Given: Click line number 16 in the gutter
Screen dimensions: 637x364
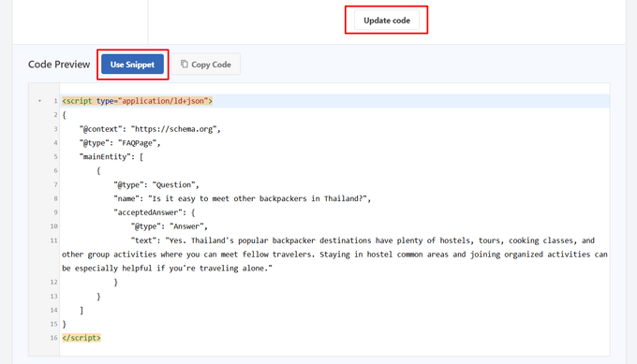Looking at the screenshot, I should [53, 338].
